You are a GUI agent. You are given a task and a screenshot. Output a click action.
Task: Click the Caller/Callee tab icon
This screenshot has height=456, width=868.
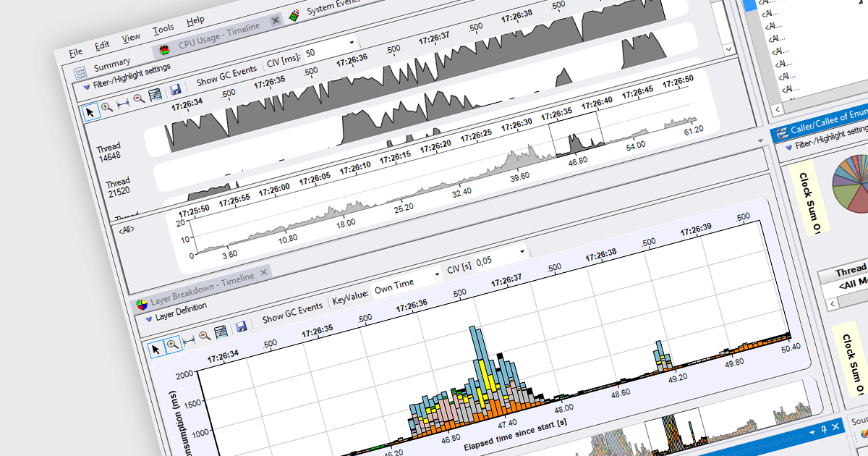coord(782,132)
